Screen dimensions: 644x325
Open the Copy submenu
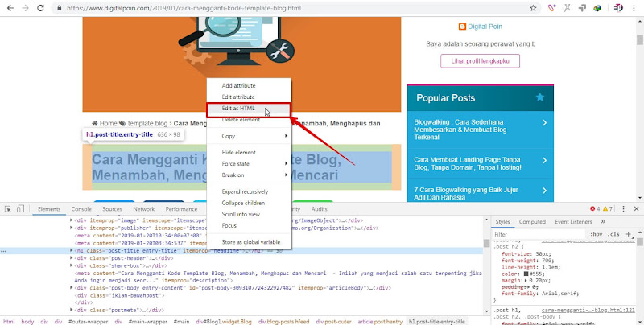pyautogui.click(x=250, y=136)
